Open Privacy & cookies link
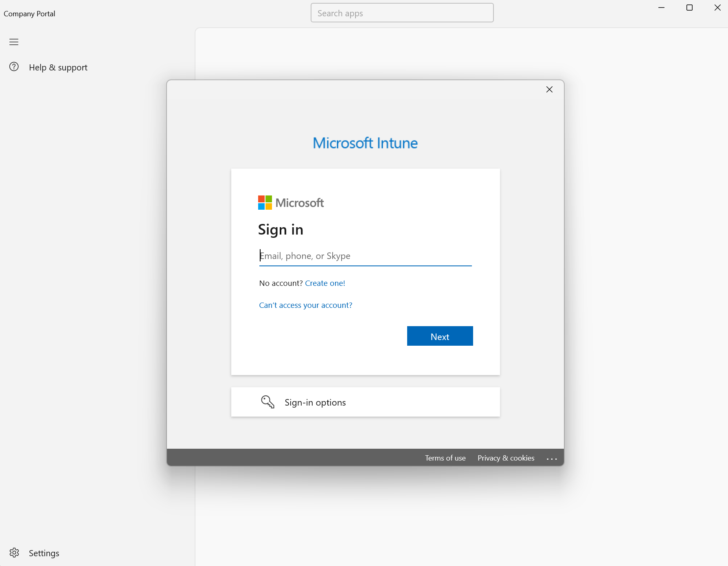 tap(506, 458)
